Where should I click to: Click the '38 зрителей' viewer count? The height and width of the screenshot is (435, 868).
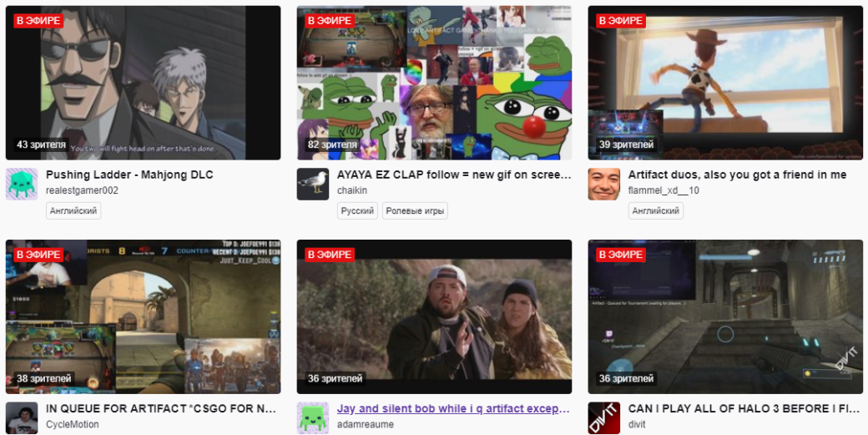44,378
